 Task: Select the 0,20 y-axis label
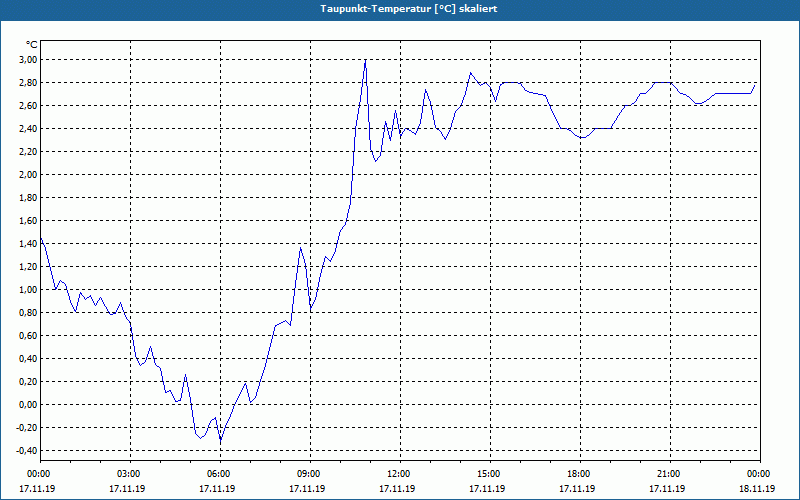point(29,381)
